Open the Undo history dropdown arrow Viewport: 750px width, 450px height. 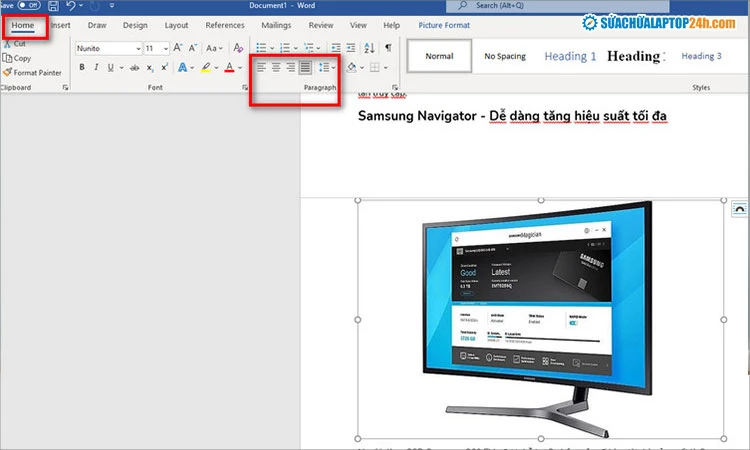click(81, 6)
